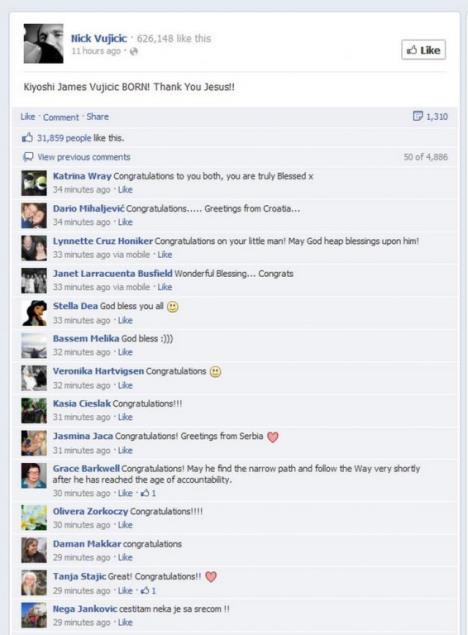Click the like count icon on Grace Barkwell's comment
Screen dimensions: 468x635
click(145, 493)
